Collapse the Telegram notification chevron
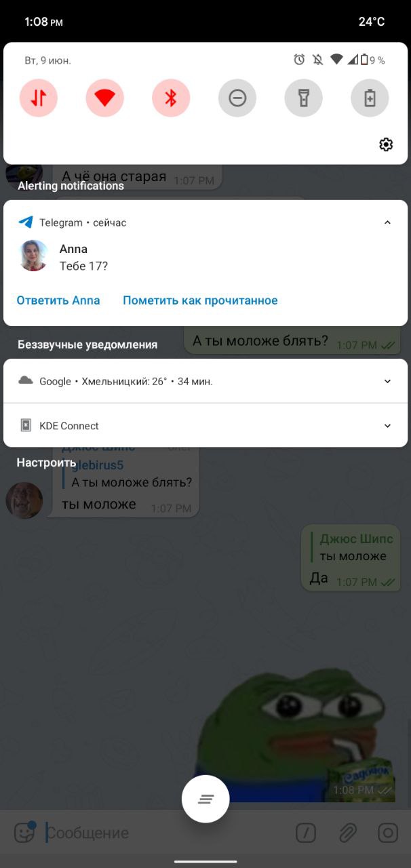 point(387,222)
